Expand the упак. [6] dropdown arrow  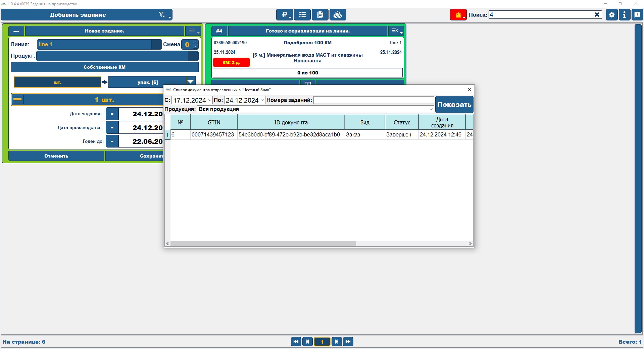[x=191, y=82]
